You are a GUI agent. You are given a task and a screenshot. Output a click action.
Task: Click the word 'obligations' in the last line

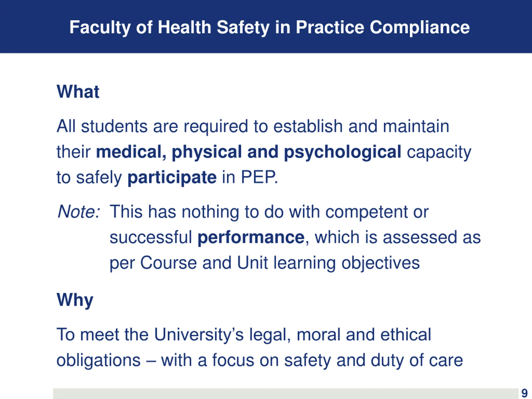[x=98, y=360]
